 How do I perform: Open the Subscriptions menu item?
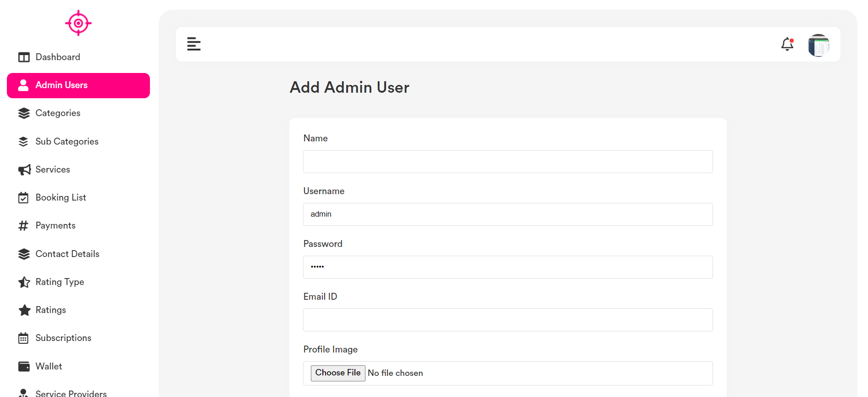click(63, 338)
